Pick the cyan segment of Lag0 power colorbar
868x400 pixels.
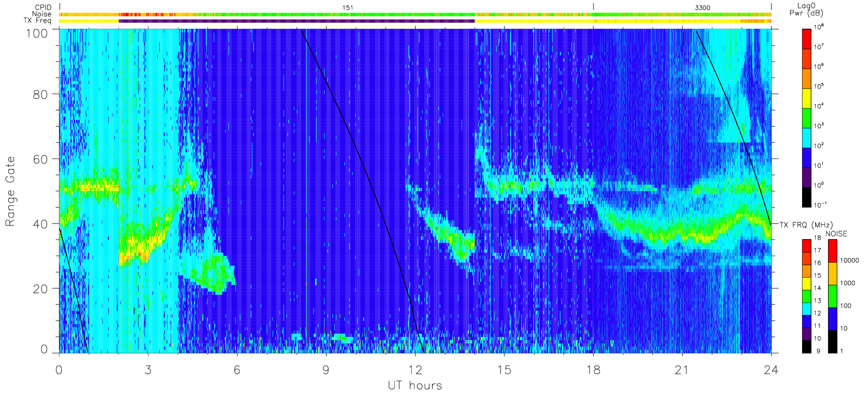click(807, 138)
